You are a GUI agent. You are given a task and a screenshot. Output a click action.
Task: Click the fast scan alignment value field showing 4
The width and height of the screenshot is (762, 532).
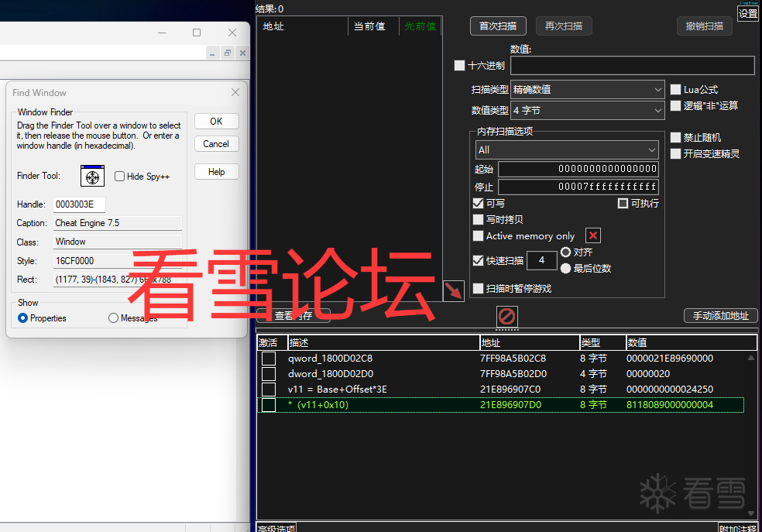point(541,260)
